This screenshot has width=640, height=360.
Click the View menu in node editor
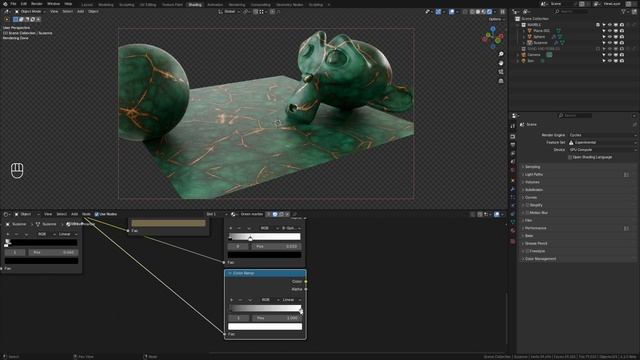coord(48,214)
